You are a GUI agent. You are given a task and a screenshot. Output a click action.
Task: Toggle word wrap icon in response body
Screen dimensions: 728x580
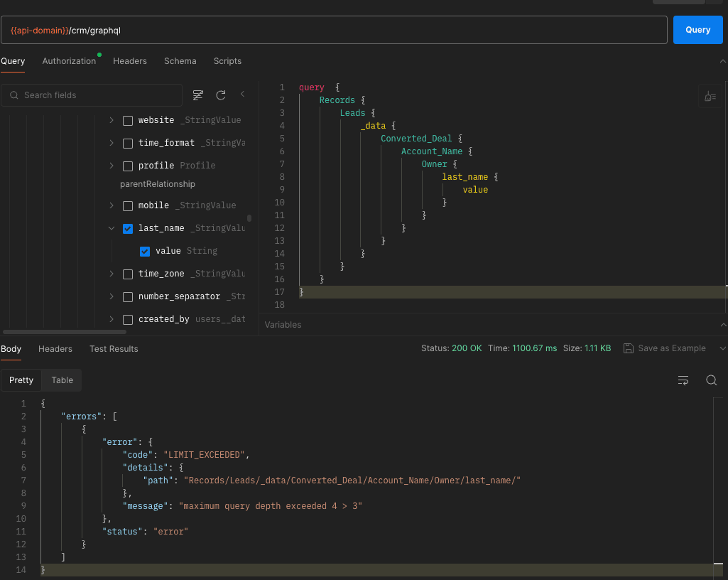coord(683,380)
